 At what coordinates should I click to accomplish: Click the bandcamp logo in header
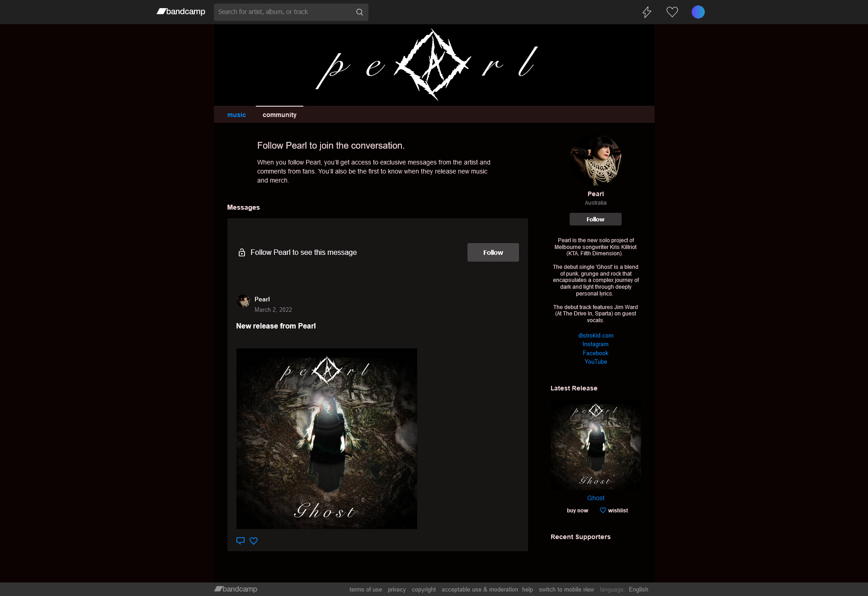coord(181,12)
